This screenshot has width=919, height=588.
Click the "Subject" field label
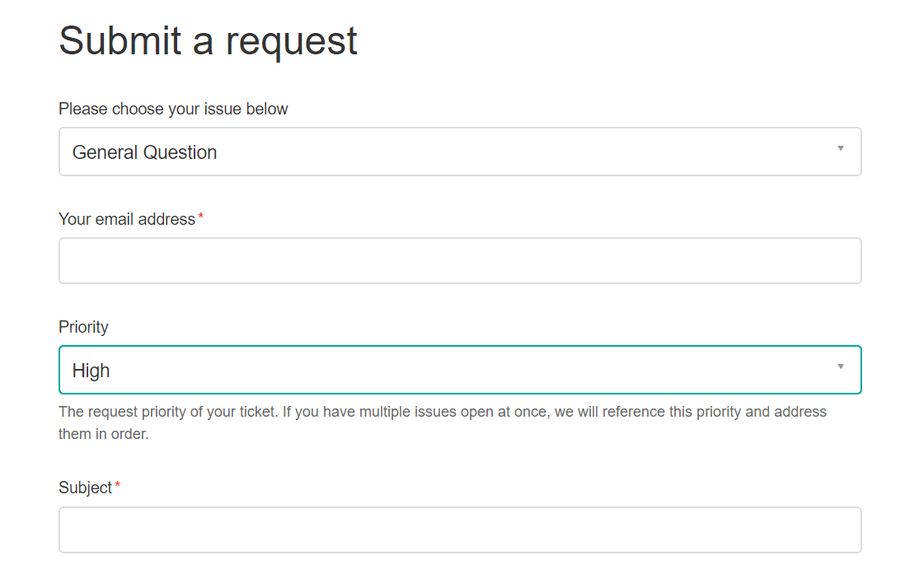85,488
